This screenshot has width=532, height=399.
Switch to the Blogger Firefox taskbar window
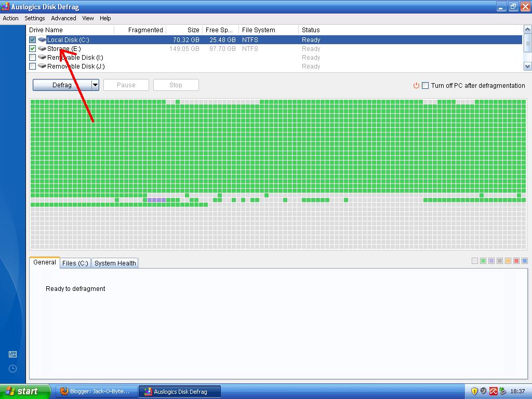96,391
